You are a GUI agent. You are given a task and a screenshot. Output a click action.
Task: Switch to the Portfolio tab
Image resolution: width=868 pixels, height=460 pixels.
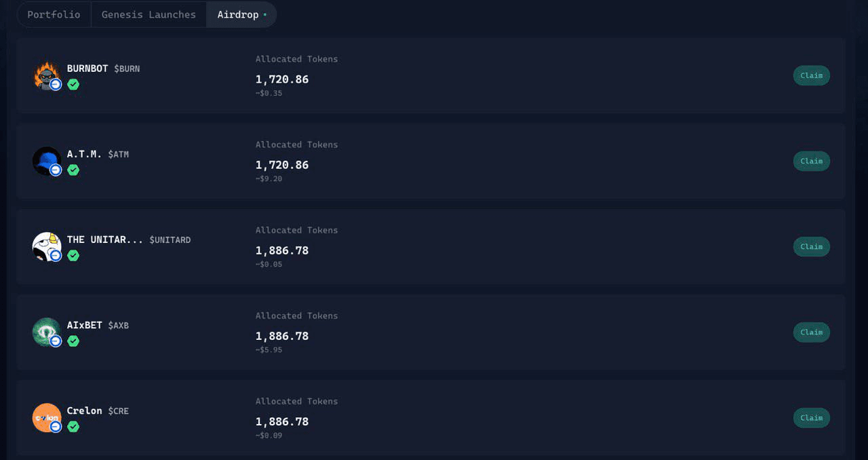click(54, 14)
